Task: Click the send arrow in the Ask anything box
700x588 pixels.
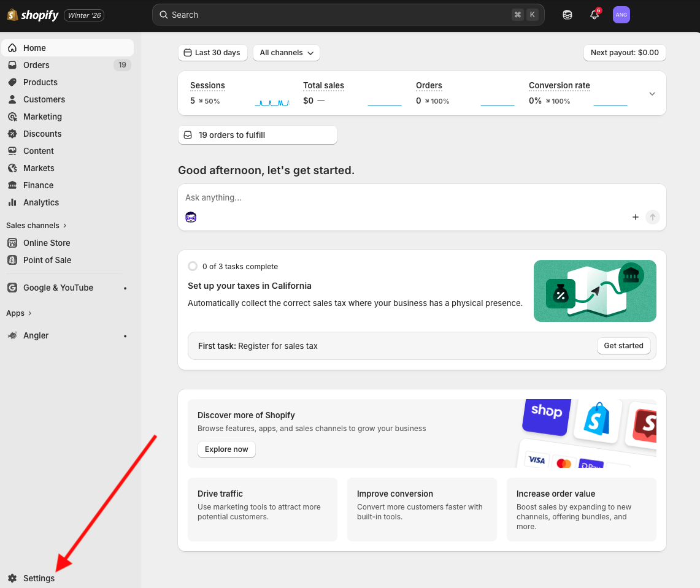Action: click(652, 217)
